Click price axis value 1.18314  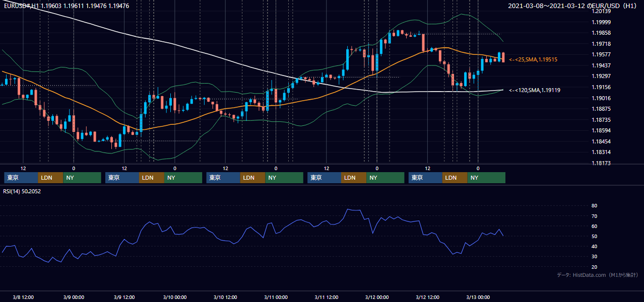(601, 152)
